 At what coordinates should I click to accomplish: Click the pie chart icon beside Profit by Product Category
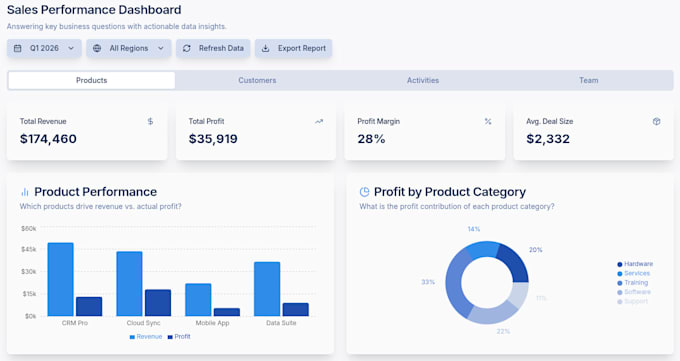[364, 192]
